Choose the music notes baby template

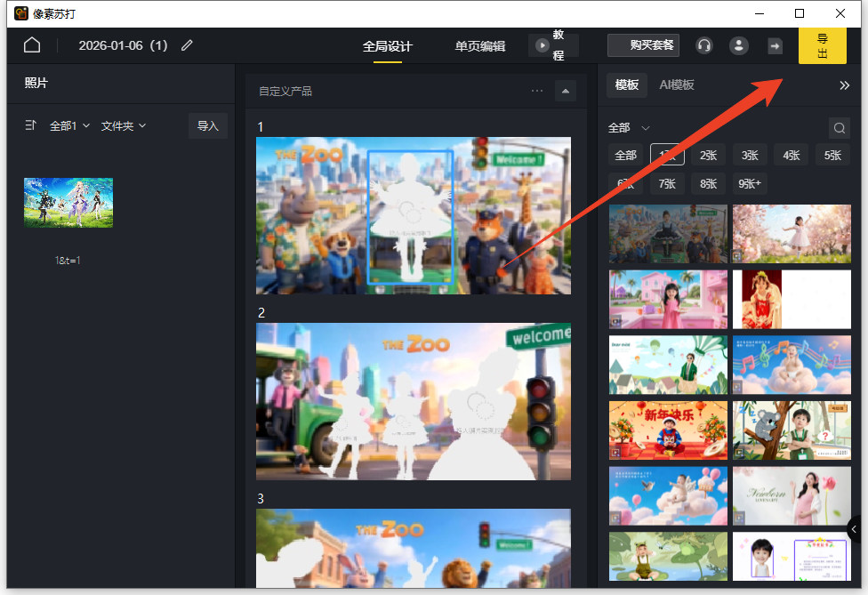pyautogui.click(x=792, y=365)
